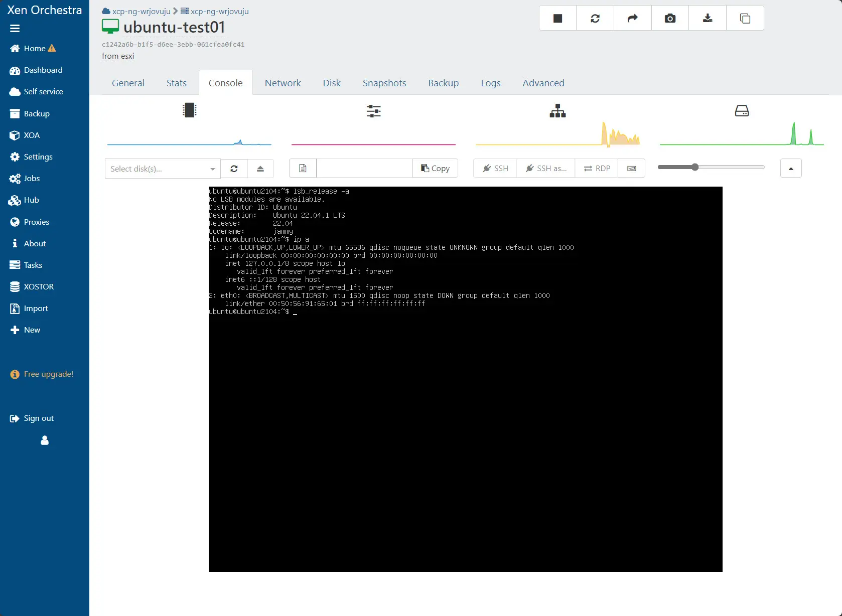Adjust the console scale slider

711,167
